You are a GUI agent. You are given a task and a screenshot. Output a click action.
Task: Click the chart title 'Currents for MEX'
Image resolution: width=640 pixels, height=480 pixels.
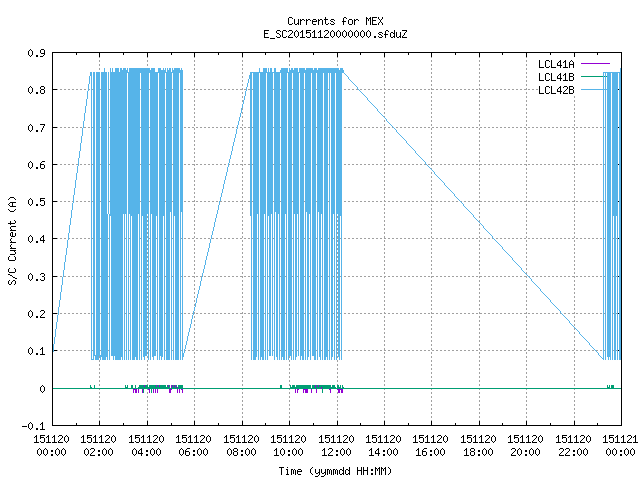pyautogui.click(x=335, y=21)
